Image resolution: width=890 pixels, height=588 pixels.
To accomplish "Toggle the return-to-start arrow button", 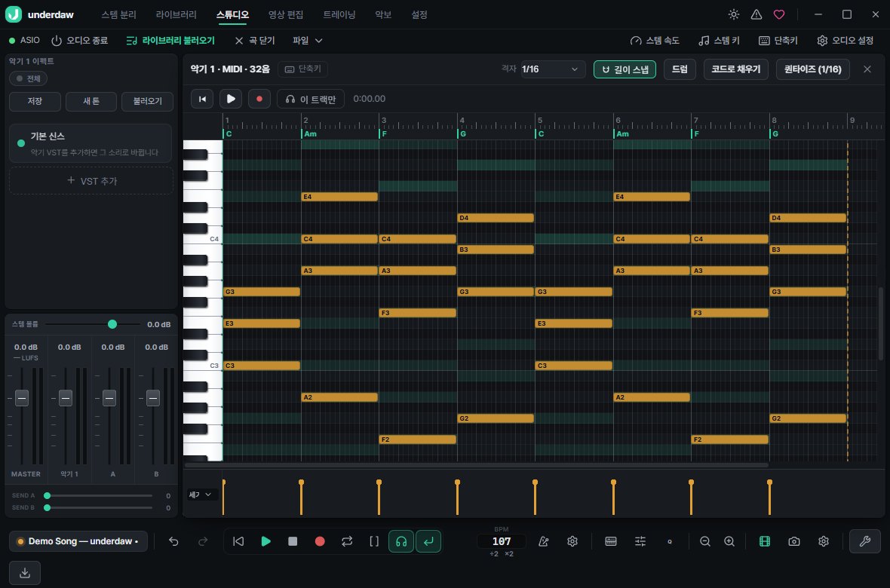I will pos(428,541).
